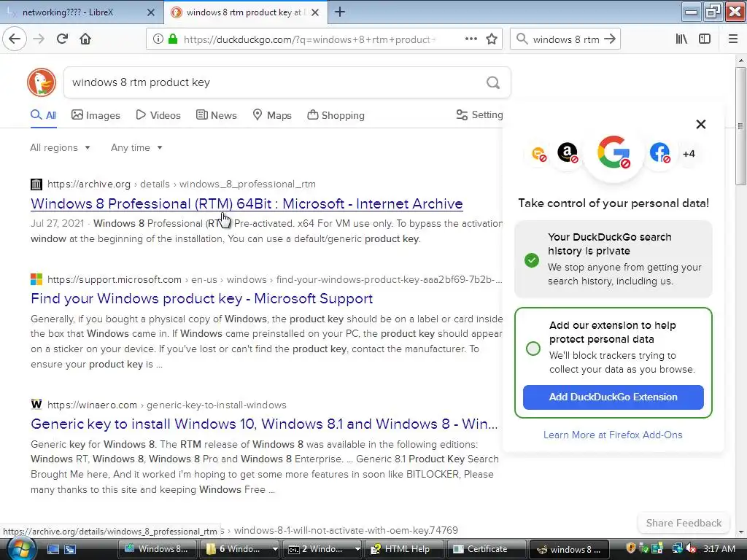Dismiss the privacy promo panel
The width and height of the screenshot is (747, 560).
pos(701,124)
